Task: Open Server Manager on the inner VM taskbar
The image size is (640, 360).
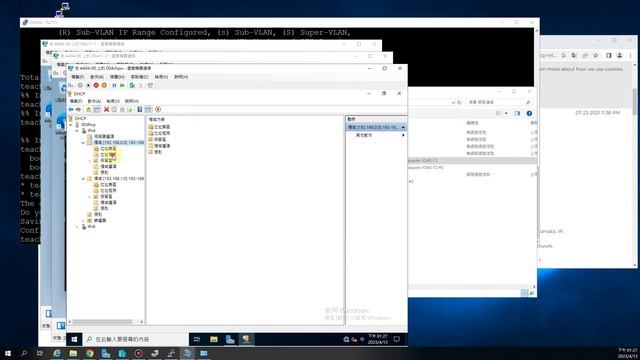Action: [230, 339]
